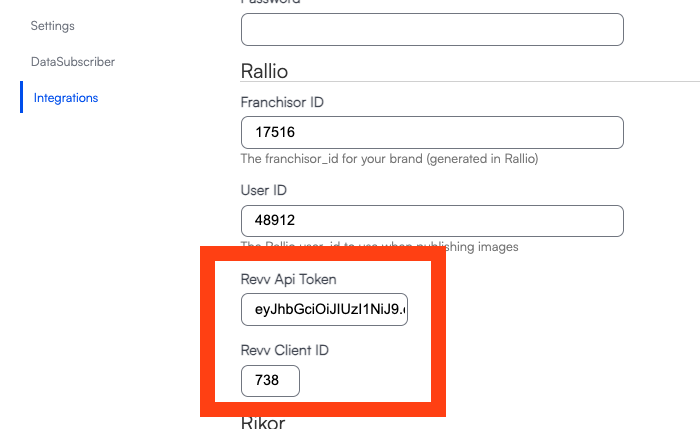Click the Franchisor ID label
The width and height of the screenshot is (700, 429).
[x=282, y=102]
